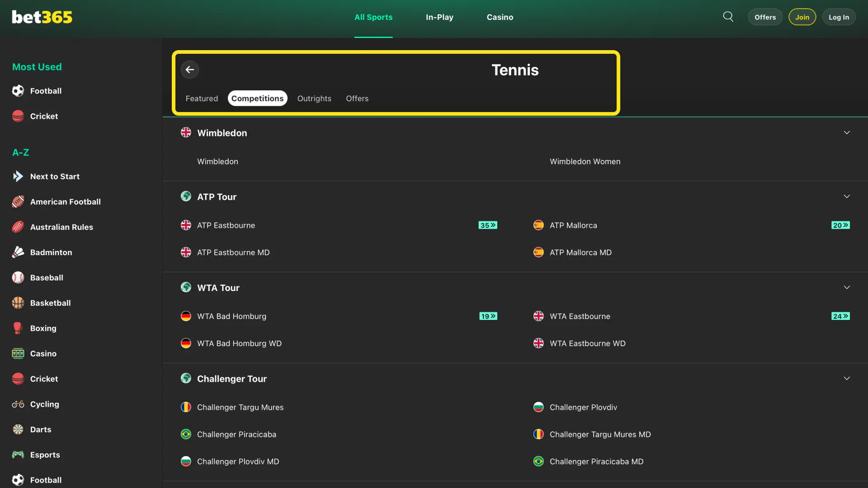This screenshot has width=868, height=488.
Task: Click the globe icon beside Challenger Tour
Action: tap(186, 378)
